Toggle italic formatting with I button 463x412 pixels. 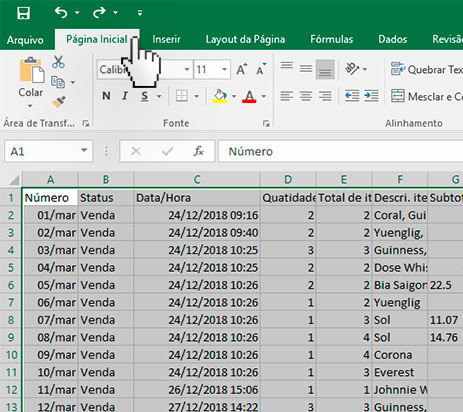point(125,96)
